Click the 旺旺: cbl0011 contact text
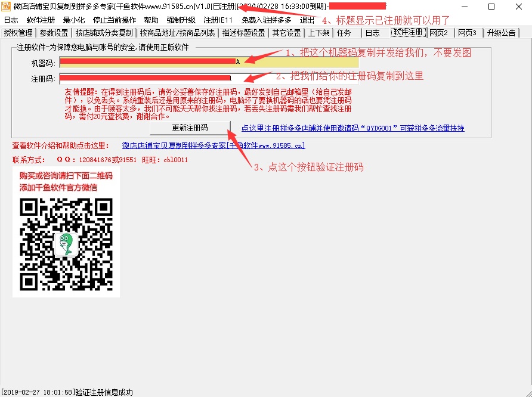Viewport: 532px width, 397px height. [165, 160]
